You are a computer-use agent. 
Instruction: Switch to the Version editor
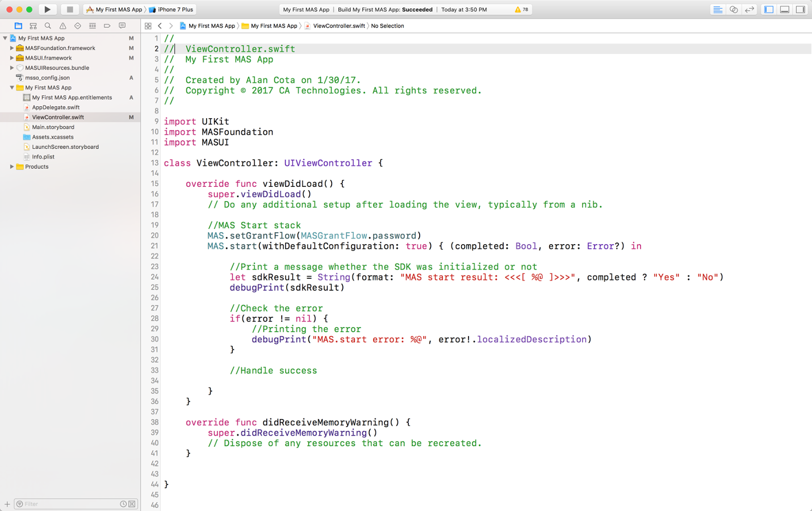750,10
